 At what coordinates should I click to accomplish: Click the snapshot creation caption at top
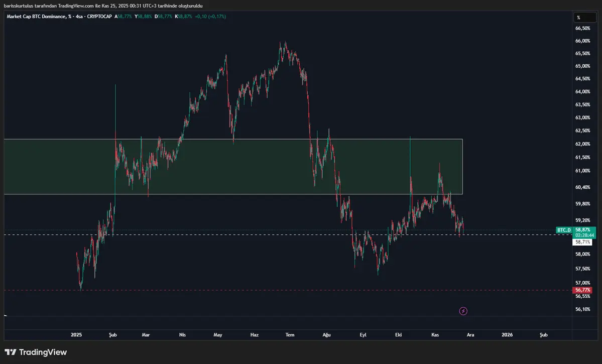pos(103,6)
